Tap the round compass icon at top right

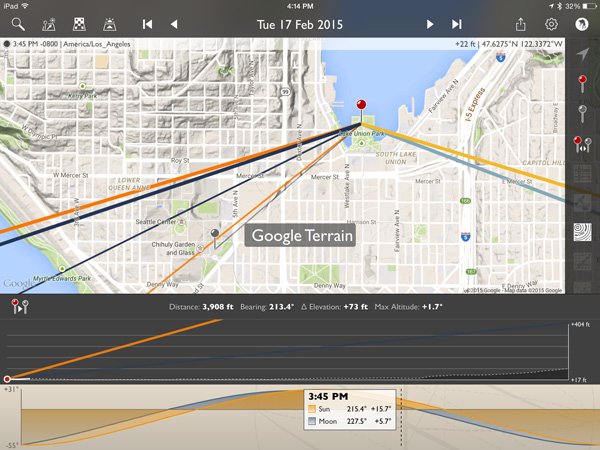click(x=582, y=23)
